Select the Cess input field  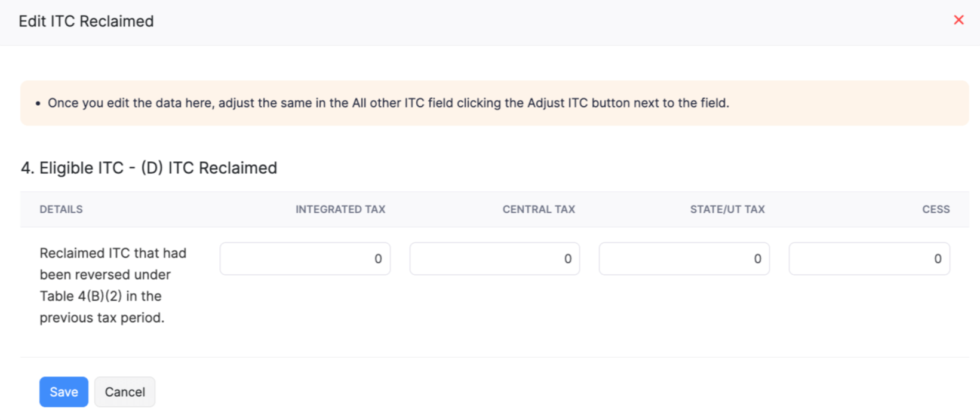pyautogui.click(x=869, y=258)
